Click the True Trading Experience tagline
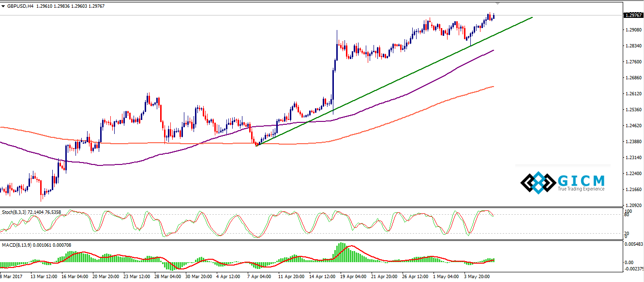644x282 pixels. click(581, 189)
